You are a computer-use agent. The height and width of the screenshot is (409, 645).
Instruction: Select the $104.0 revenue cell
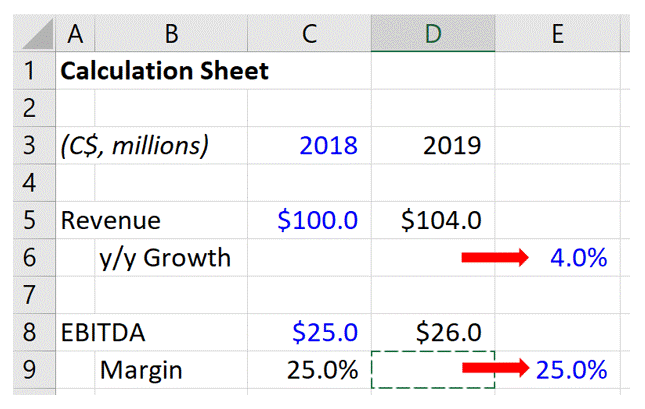tap(441, 220)
